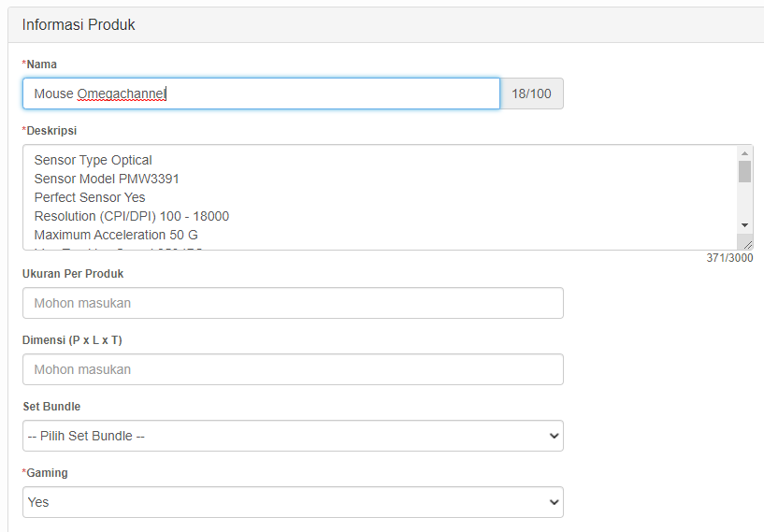This screenshot has width=764, height=532.
Task: Click the Nama input with Mouse Omegachannel
Action: tap(261, 93)
